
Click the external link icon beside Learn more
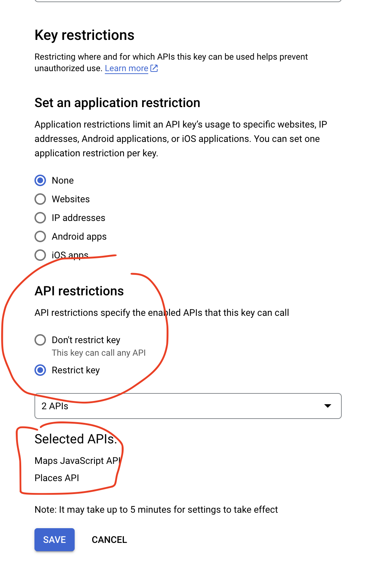pos(154,68)
